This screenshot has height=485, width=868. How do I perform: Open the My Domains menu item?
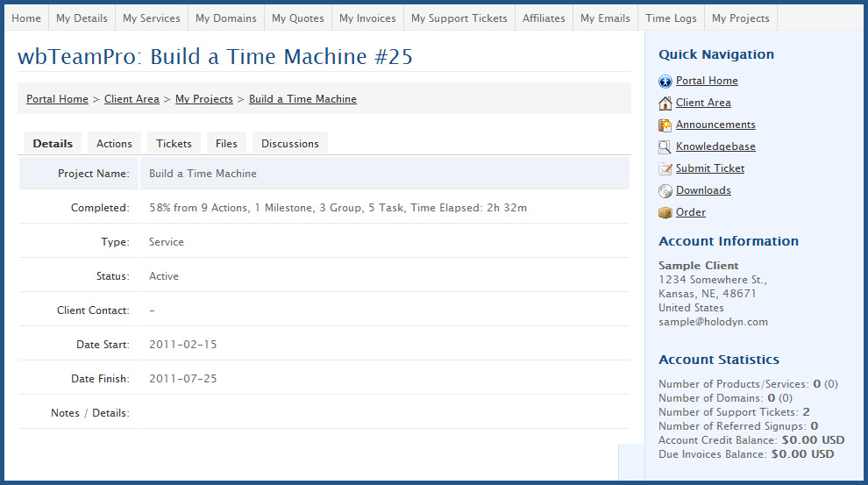(226, 18)
